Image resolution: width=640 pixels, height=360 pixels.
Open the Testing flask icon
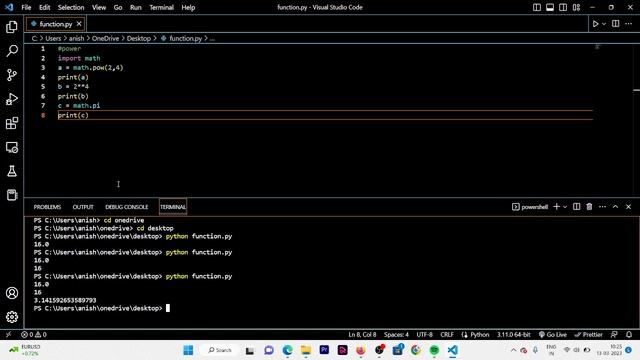point(12,171)
